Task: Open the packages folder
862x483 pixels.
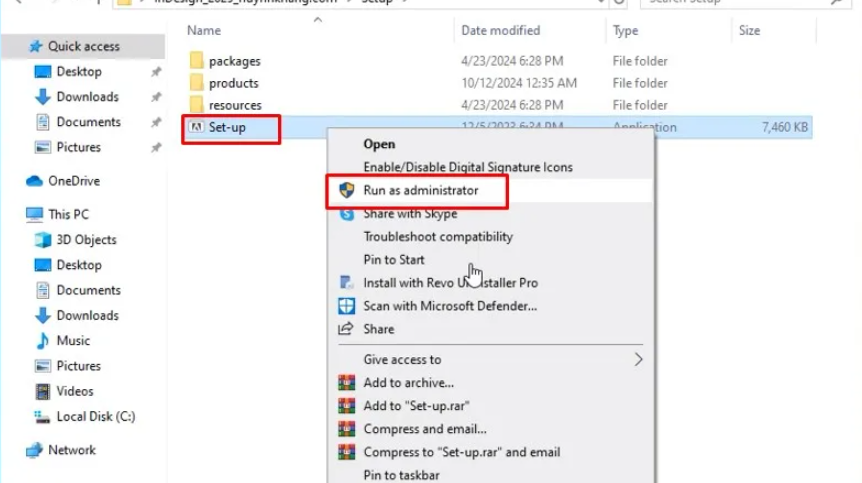Action: (x=234, y=61)
